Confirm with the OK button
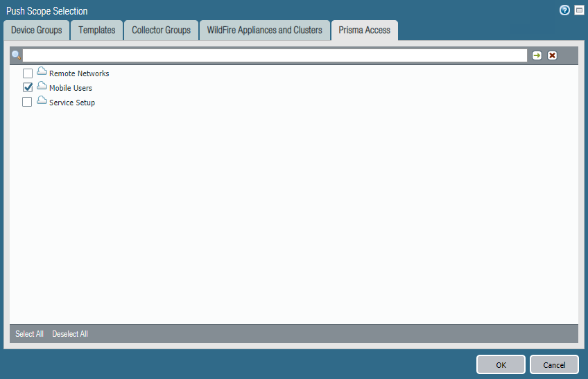The image size is (588, 379). (x=501, y=364)
